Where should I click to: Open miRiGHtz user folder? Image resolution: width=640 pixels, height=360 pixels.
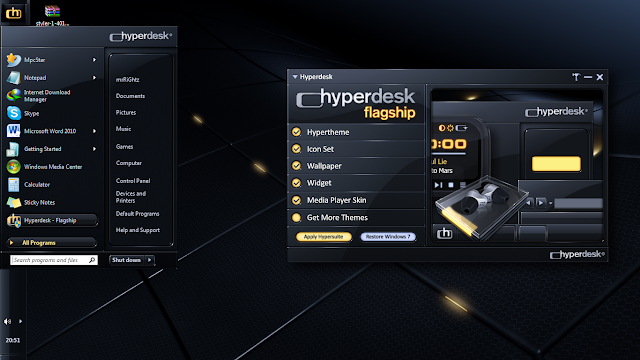click(127, 80)
